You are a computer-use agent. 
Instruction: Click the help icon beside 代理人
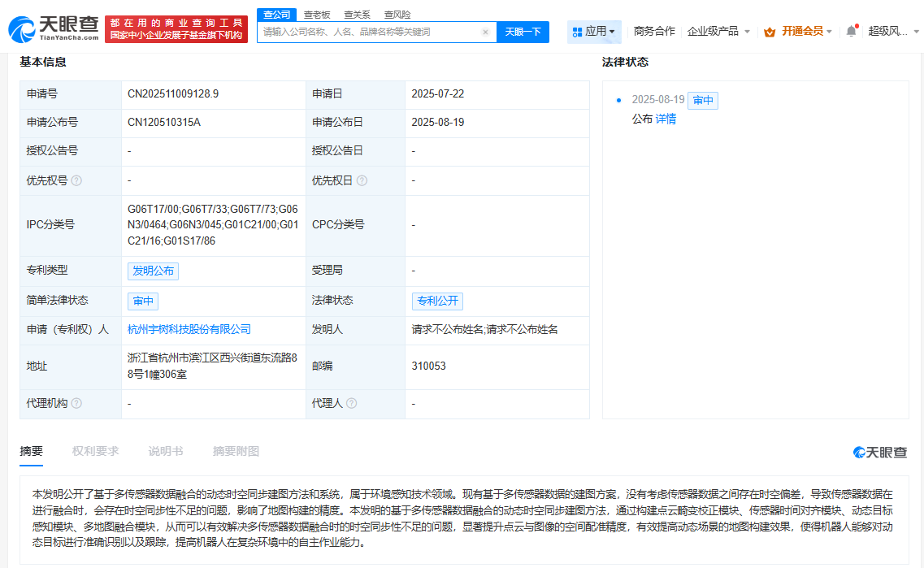pyautogui.click(x=353, y=403)
